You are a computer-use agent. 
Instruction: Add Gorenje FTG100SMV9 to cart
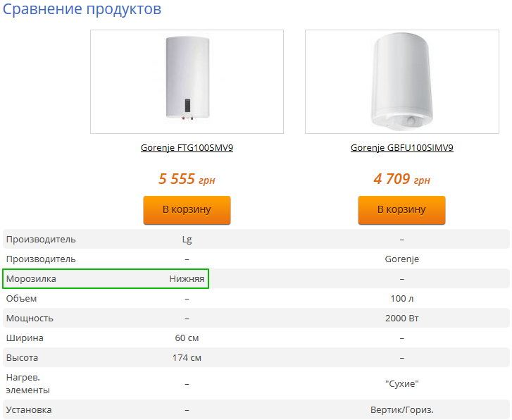187,210
